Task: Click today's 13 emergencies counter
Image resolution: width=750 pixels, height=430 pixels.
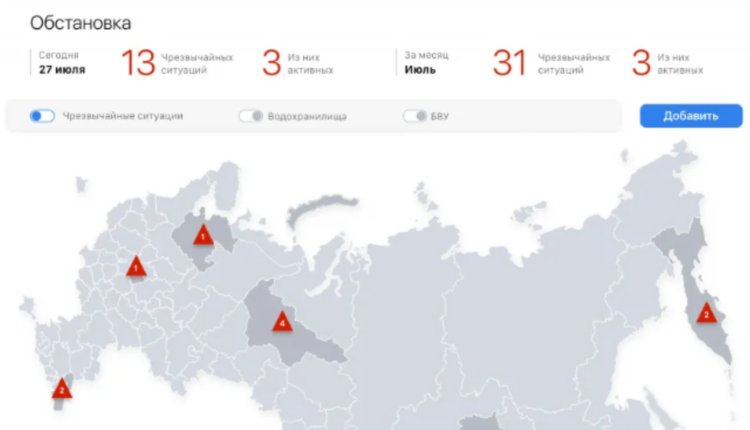Action: (139, 64)
